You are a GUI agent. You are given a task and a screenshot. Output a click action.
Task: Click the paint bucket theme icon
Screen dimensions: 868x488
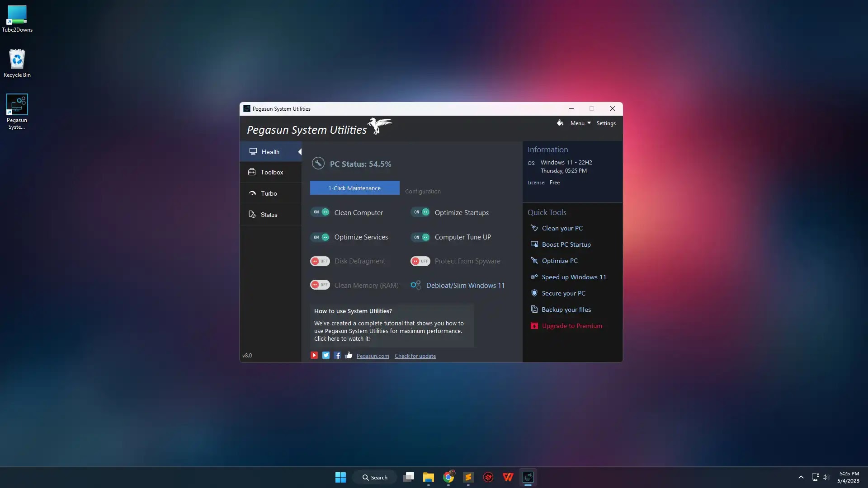pos(560,123)
